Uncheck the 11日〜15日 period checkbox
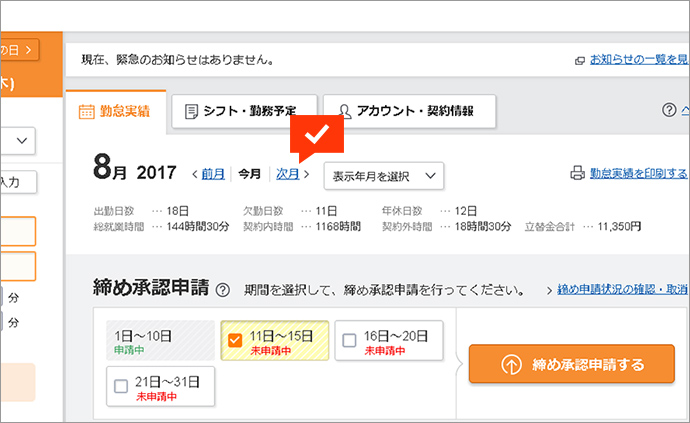This screenshot has height=423, width=690. (235, 341)
